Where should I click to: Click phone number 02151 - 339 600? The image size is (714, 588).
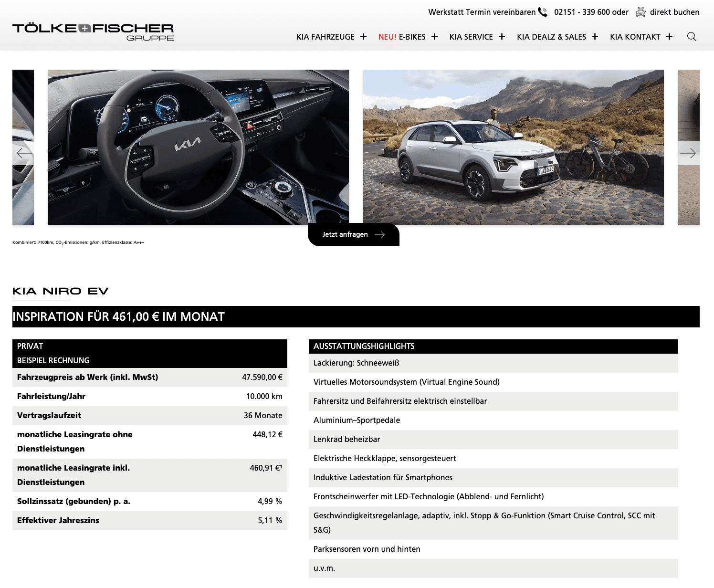pos(582,12)
